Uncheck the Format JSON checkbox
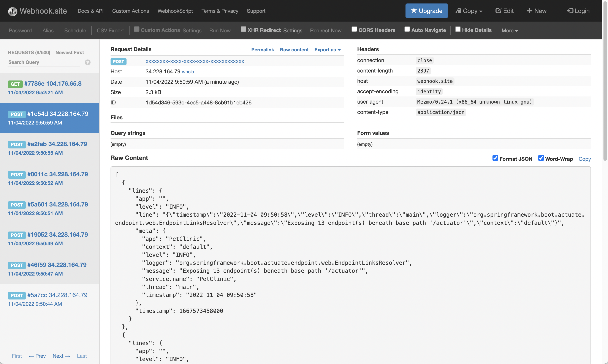 pyautogui.click(x=495, y=158)
